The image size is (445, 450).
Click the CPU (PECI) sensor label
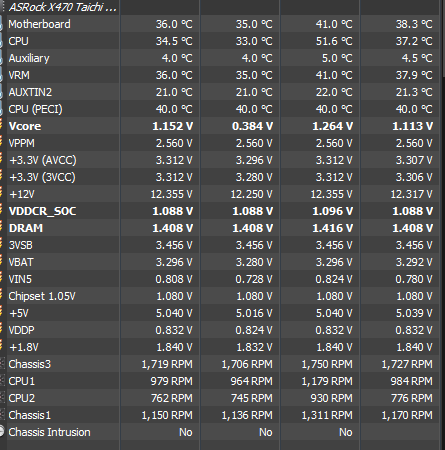click(x=35, y=109)
